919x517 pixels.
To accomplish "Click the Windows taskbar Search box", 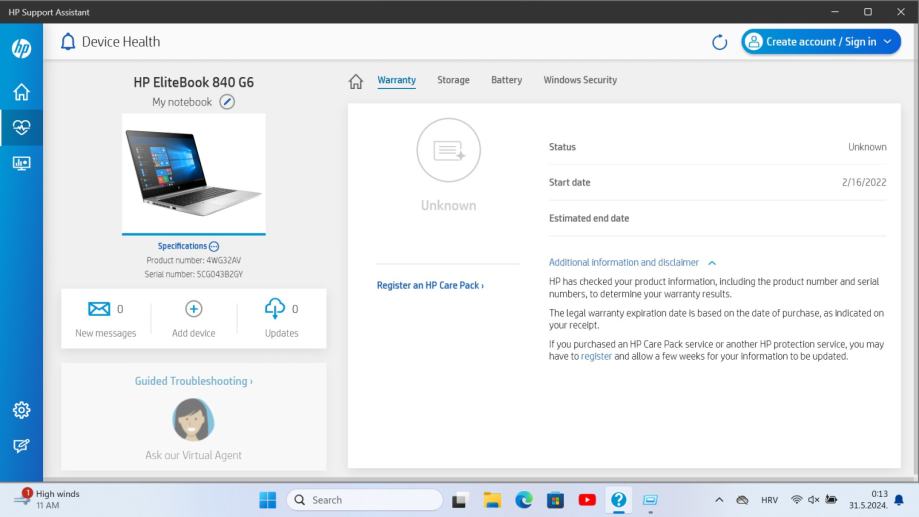I will pyautogui.click(x=365, y=500).
